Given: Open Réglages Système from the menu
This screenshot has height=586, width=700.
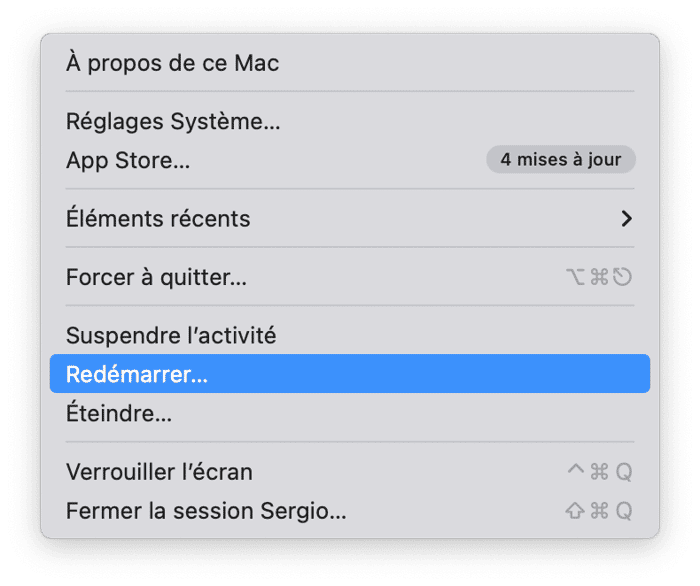Looking at the screenshot, I should [173, 122].
